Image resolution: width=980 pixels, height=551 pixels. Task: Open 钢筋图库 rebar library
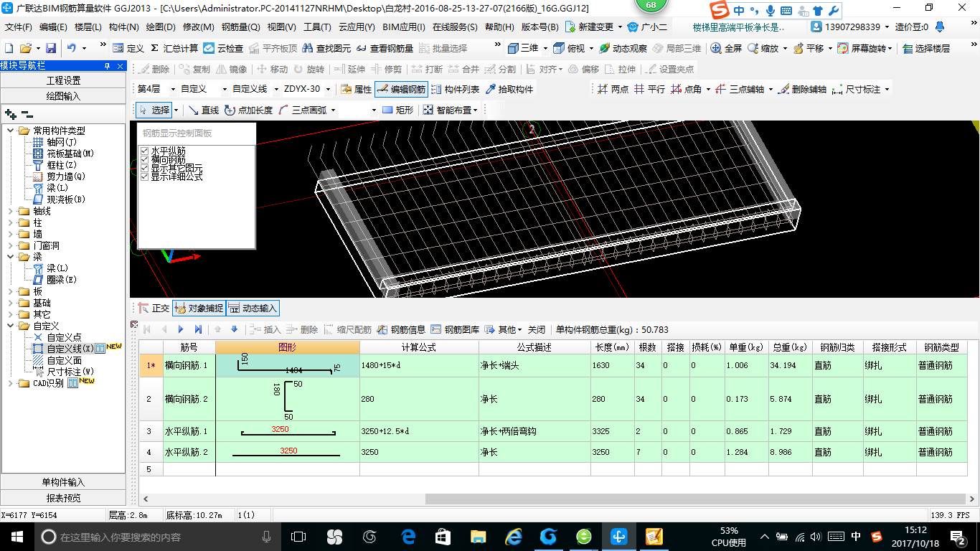455,329
